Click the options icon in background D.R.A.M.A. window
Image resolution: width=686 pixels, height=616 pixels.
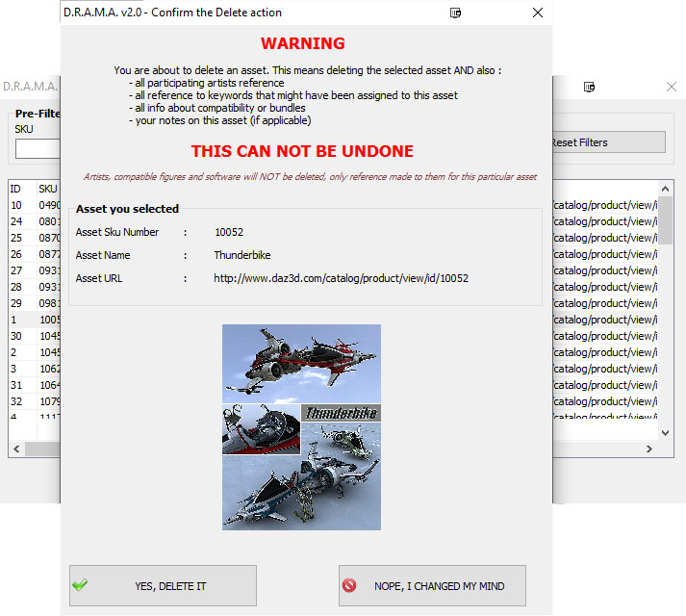[590, 87]
